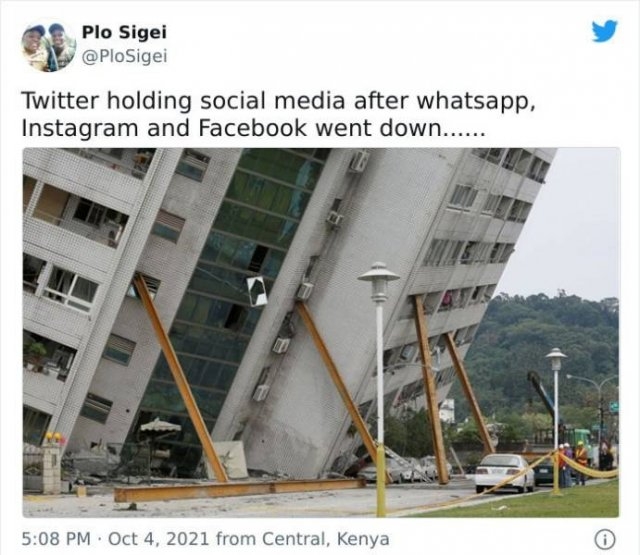Viewport: 640px width, 555px height.
Task: Click the Twitter bird logo
Action: (x=604, y=31)
